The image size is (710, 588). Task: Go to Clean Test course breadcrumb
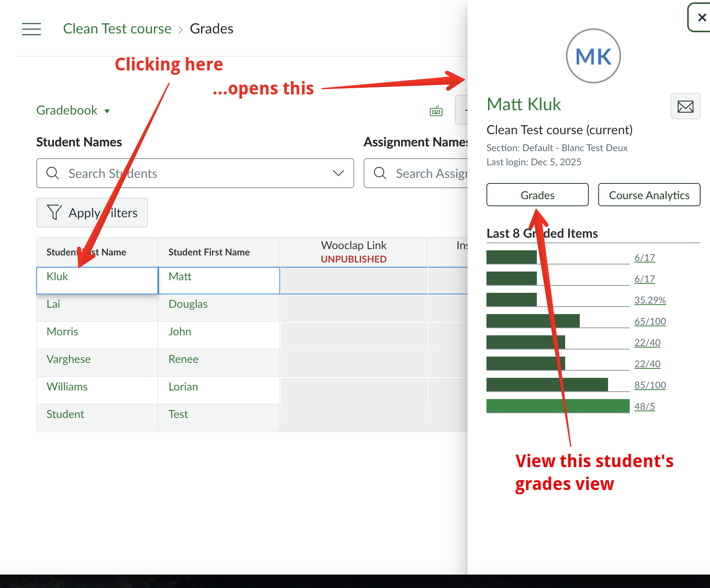click(x=117, y=29)
